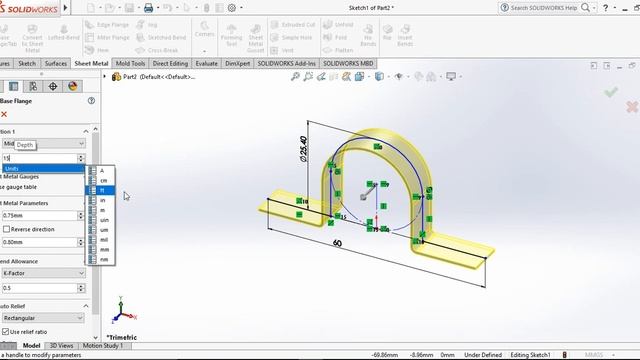
Task: Click the Lofted-Bend tool
Action: (64, 32)
